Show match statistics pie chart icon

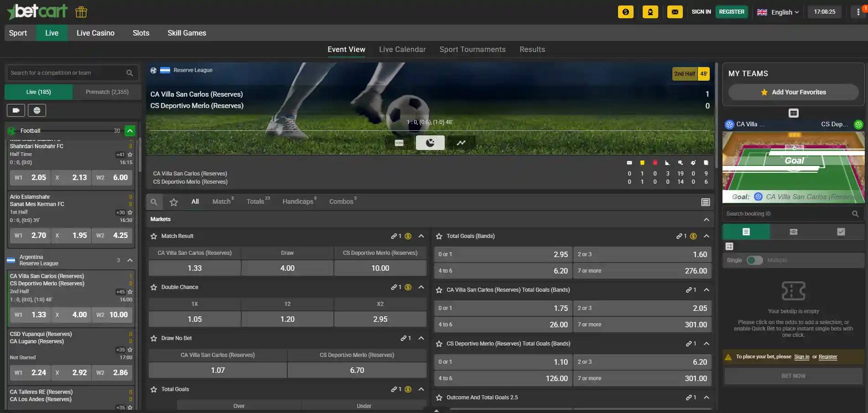(x=430, y=143)
